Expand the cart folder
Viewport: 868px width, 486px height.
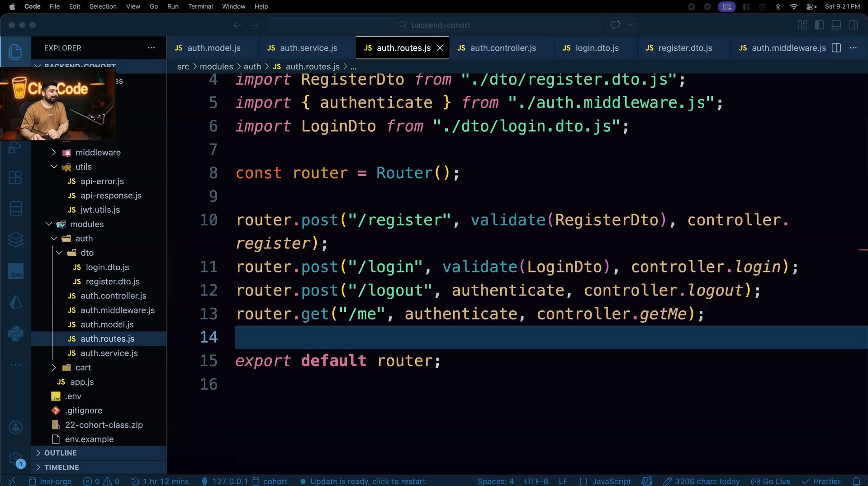[x=83, y=367]
